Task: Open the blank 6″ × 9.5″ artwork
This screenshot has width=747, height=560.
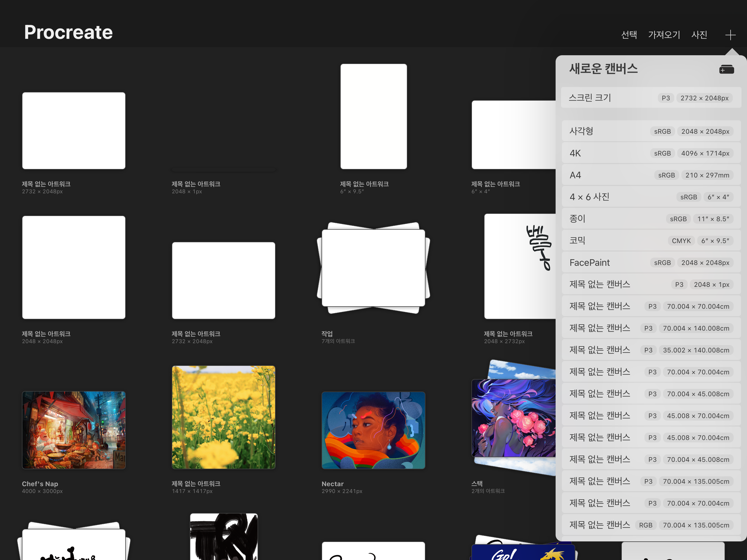Action: (373, 116)
